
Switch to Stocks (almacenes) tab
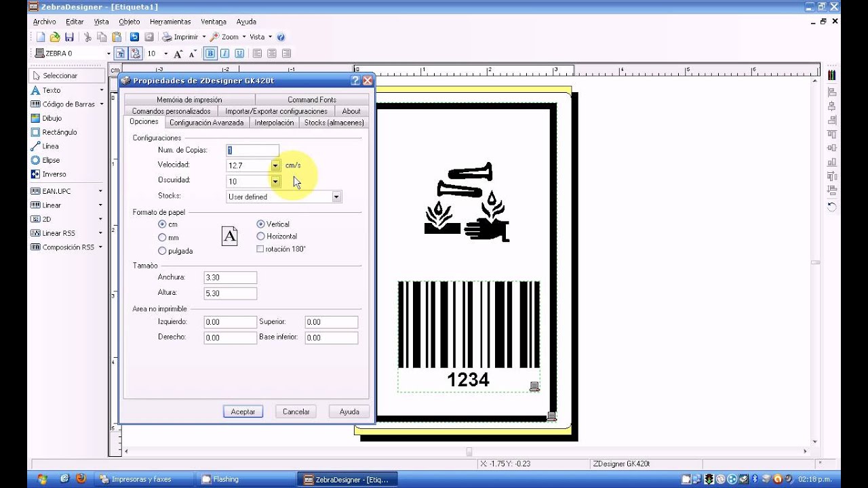(334, 123)
